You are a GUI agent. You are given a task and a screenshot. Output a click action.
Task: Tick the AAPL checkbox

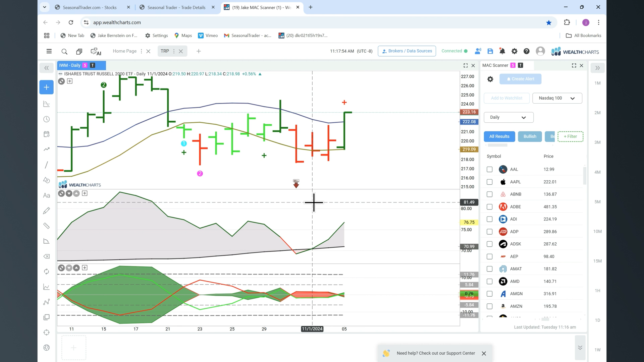click(x=489, y=182)
